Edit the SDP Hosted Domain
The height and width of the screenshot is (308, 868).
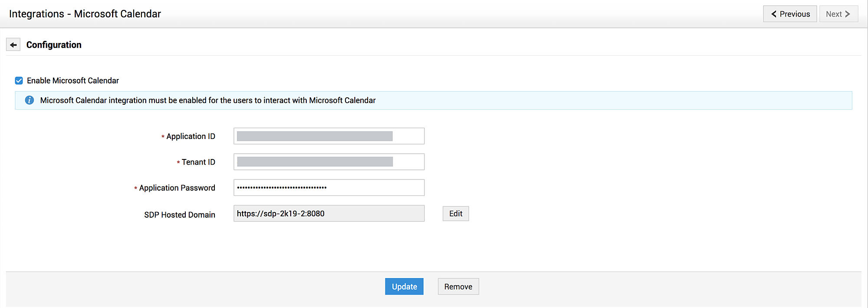point(456,214)
